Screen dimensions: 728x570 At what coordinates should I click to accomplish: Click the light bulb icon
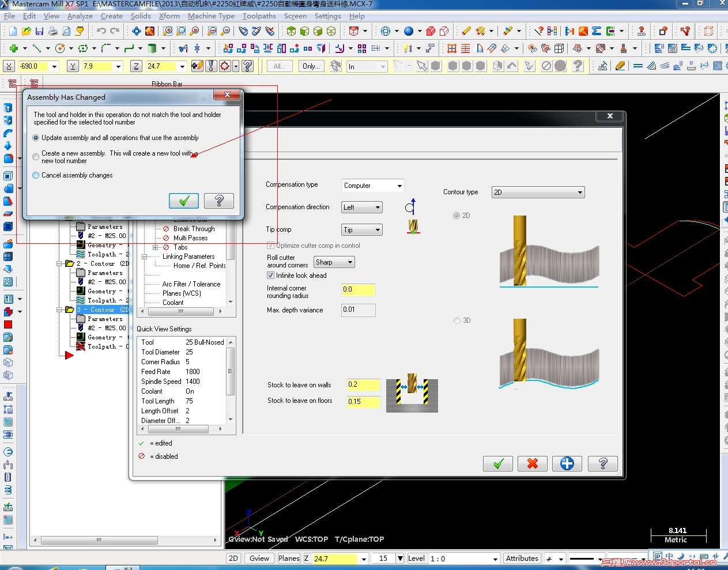click(408, 48)
